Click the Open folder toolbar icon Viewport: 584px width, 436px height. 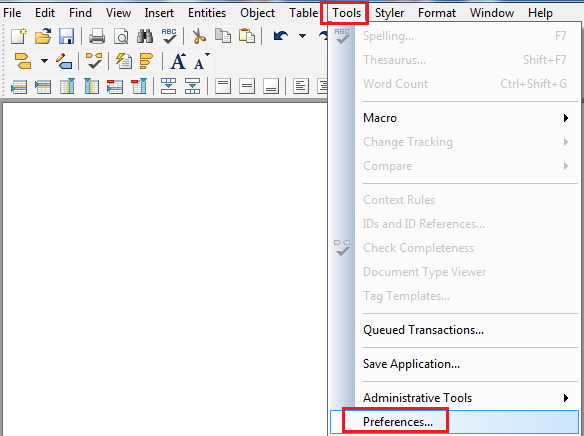coord(43,36)
